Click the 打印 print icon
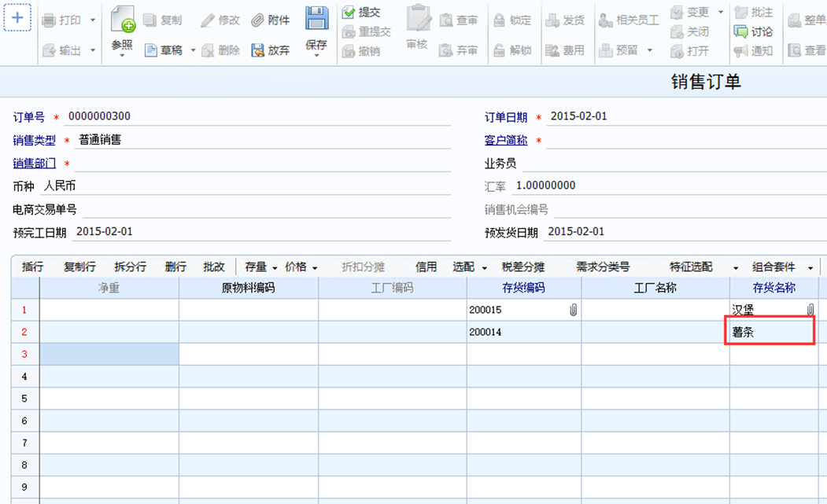The width and height of the screenshot is (827, 504). pos(49,20)
